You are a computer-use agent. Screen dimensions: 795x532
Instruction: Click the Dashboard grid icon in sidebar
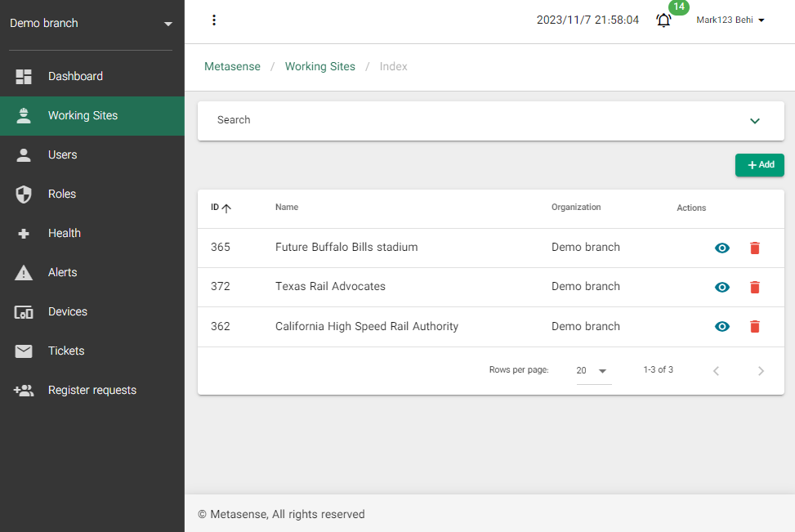pos(24,77)
